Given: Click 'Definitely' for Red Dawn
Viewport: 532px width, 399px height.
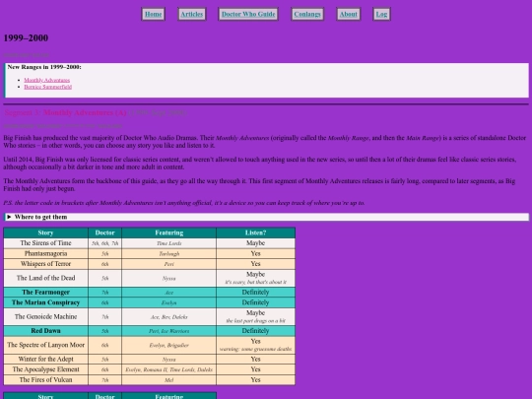Looking at the screenshot, I should (x=255, y=331).
